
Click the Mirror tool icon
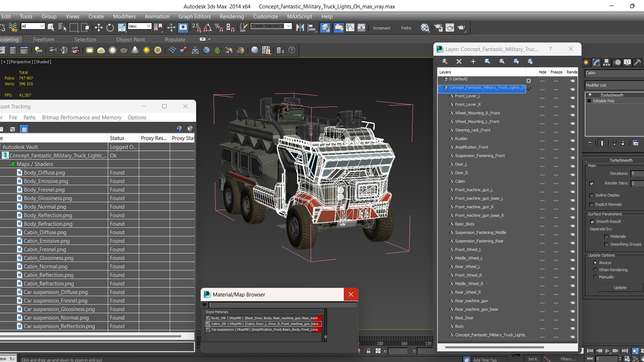click(300, 28)
